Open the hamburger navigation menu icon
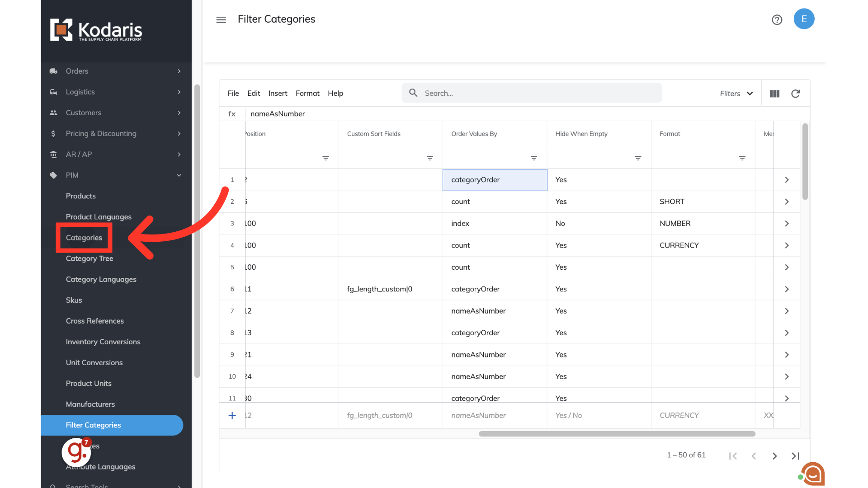Image resolution: width=868 pixels, height=488 pixels. coord(221,20)
